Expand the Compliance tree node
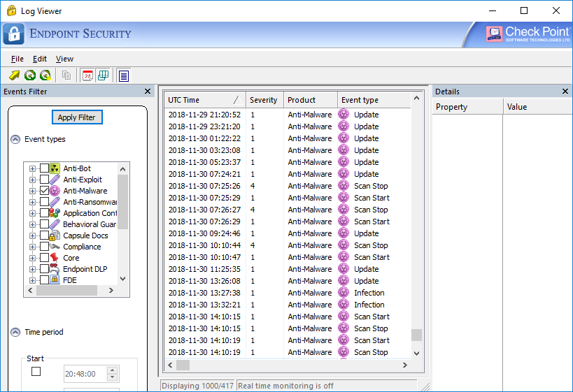573x392 pixels. click(x=32, y=247)
